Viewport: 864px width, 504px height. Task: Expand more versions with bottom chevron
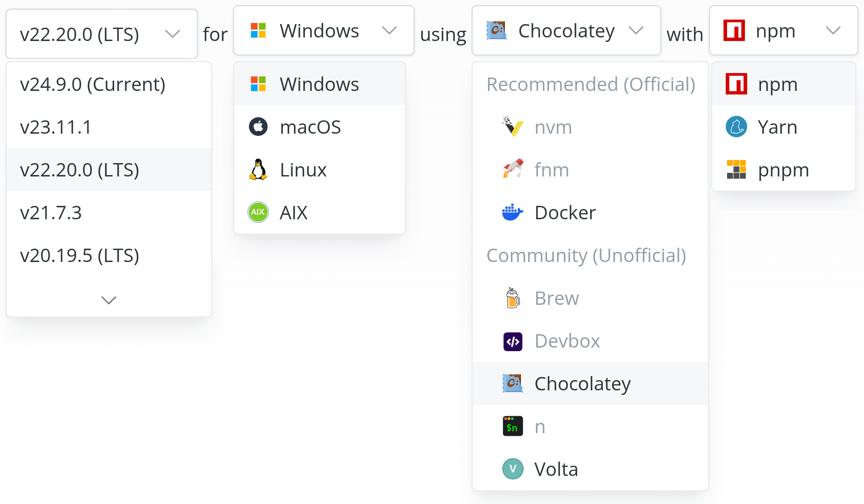[x=108, y=300]
